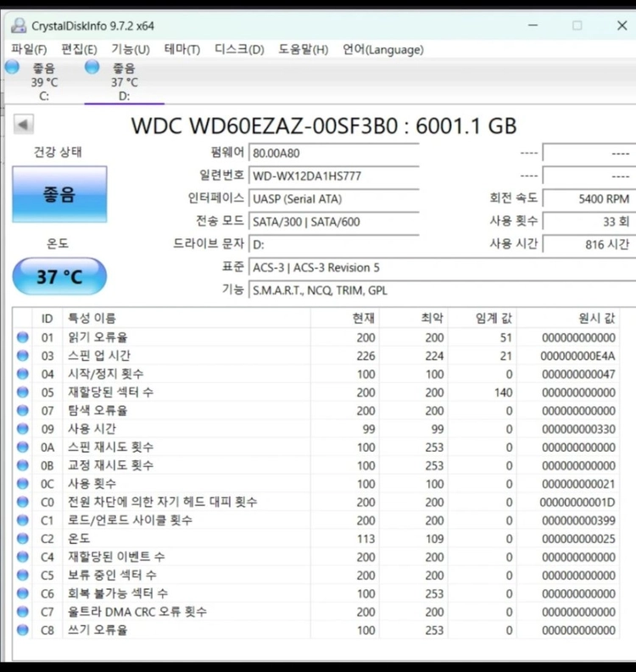Click the 원시 값 column header
Viewport: 636px width, 672px height.
568,318
